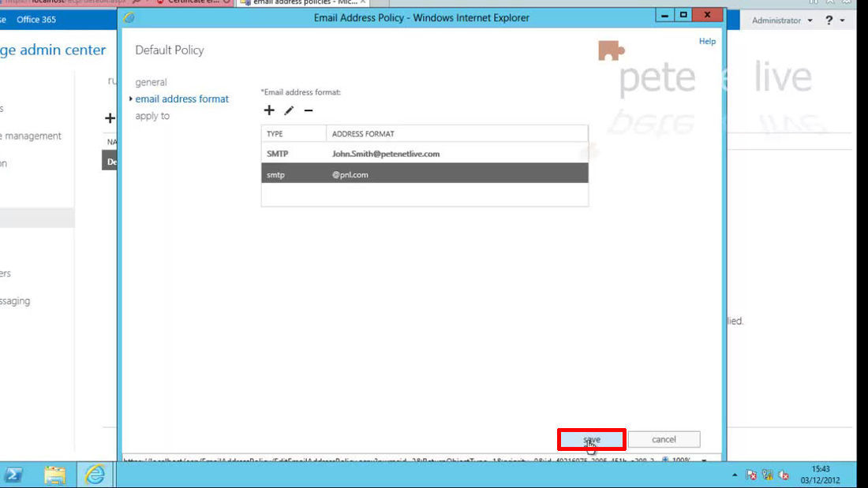The image size is (868, 488).
Task: Expand the arrow beside the help icon
Action: [842, 20]
